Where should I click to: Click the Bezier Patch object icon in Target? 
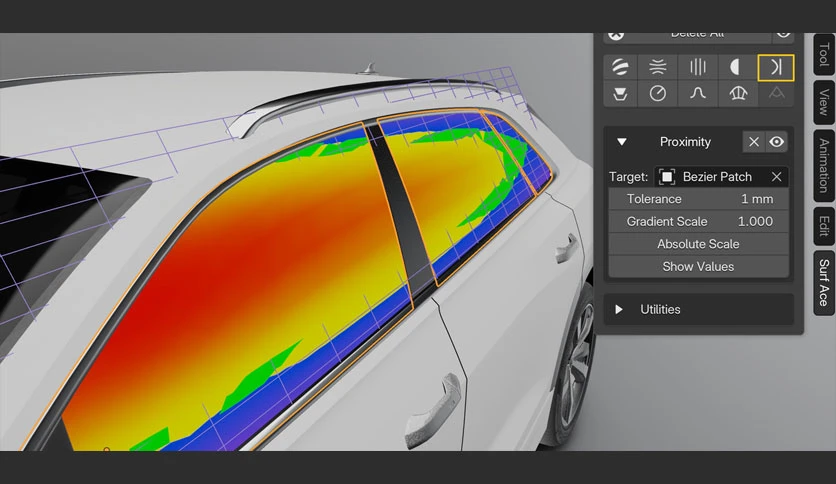click(666, 177)
